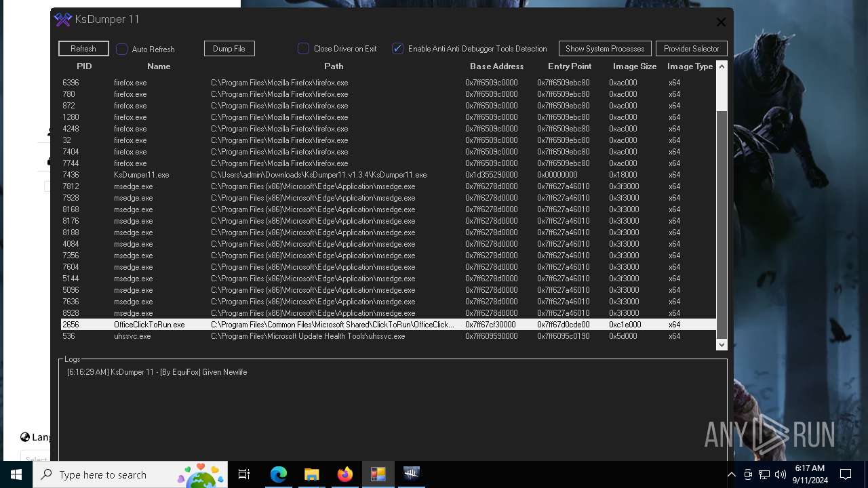The image size is (868, 488).
Task: Select msedge.exe row with PID 8928
Action: pyautogui.click(x=389, y=313)
